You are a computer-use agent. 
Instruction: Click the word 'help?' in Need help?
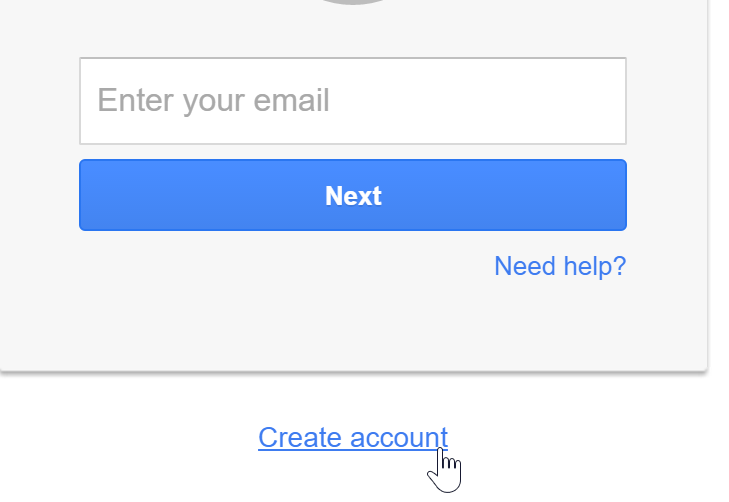(595, 266)
